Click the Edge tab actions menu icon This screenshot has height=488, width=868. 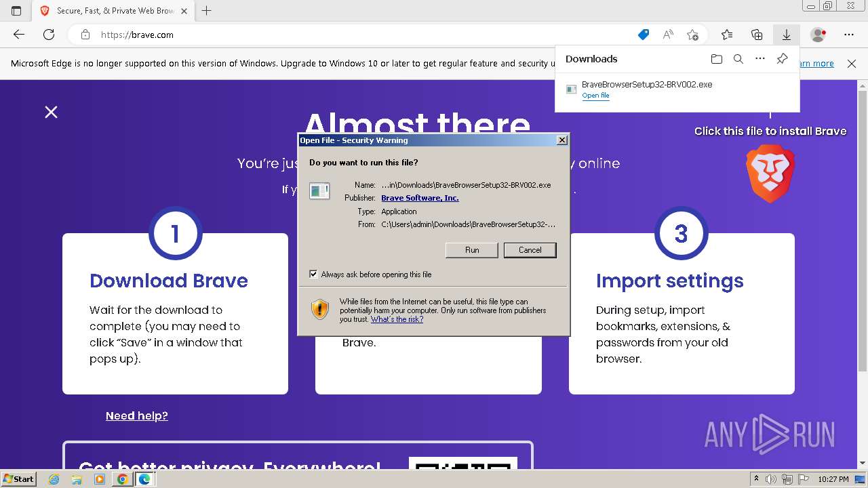click(x=16, y=11)
